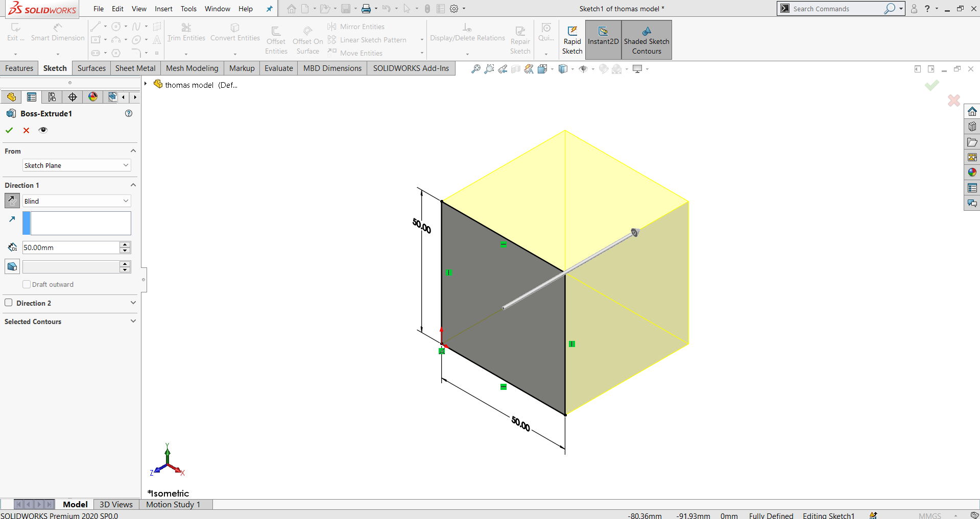
Task: Open the ConfigurationManager tab icon
Action: coord(52,97)
